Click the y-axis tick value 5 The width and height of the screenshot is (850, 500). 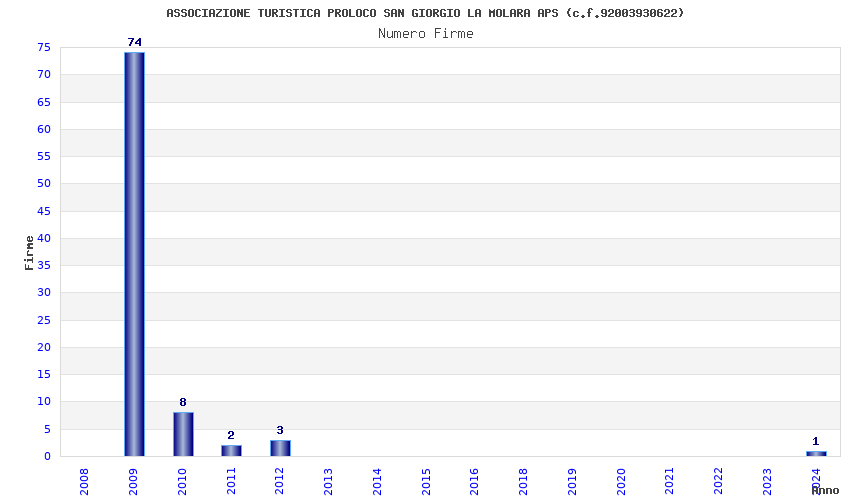(48, 430)
